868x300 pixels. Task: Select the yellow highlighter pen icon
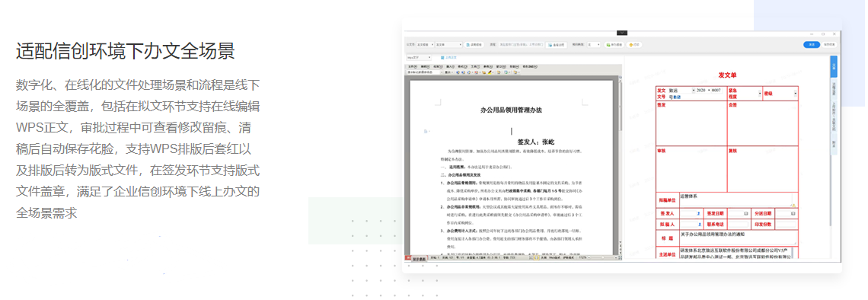(x=490, y=72)
